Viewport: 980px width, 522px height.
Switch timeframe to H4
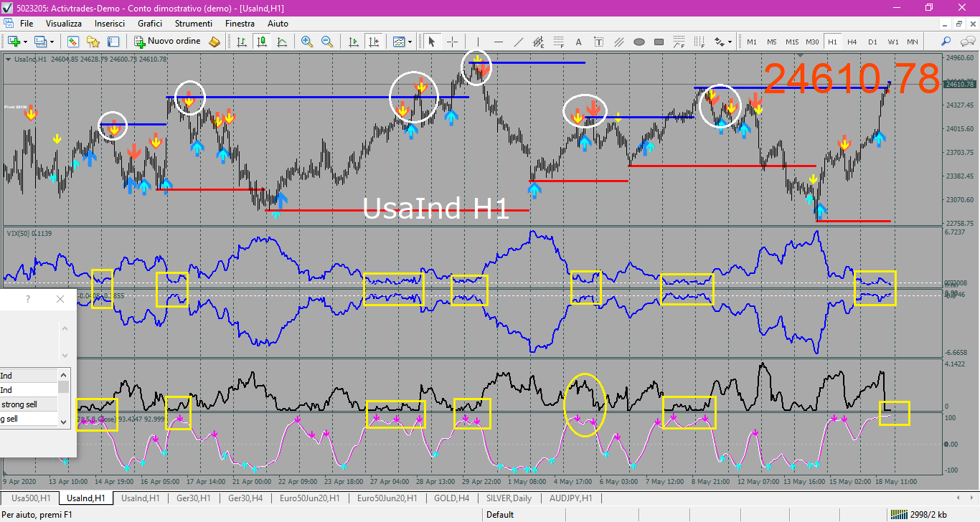tap(852, 42)
